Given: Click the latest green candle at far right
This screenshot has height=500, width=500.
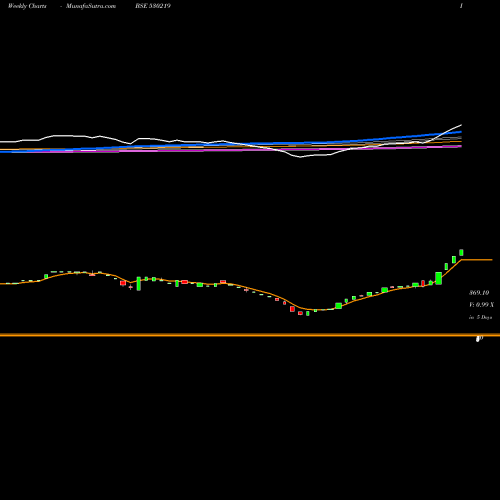Looking at the screenshot, I should (461, 253).
